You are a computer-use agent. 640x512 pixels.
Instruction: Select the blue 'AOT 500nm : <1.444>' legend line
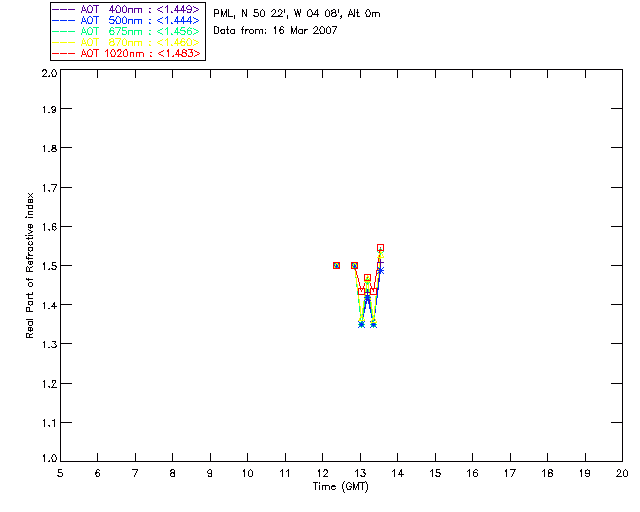click(x=126, y=20)
